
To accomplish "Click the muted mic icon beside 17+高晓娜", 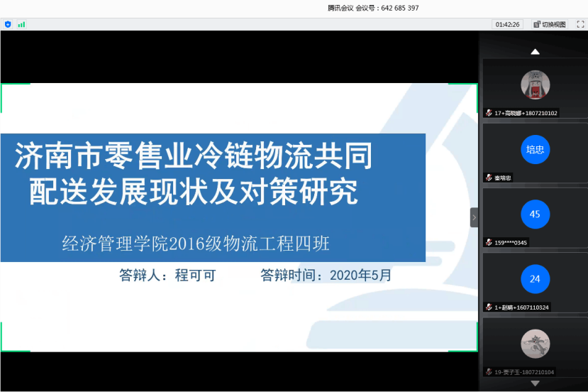I will (489, 113).
